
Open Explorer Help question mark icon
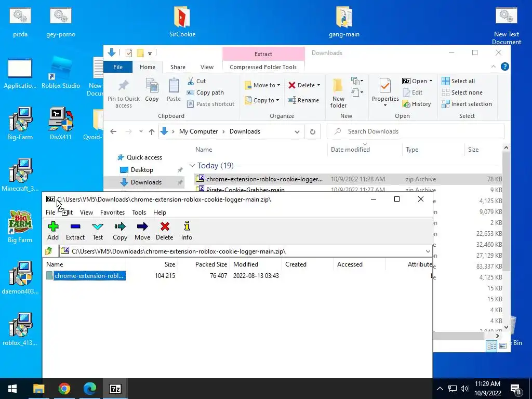tap(505, 67)
